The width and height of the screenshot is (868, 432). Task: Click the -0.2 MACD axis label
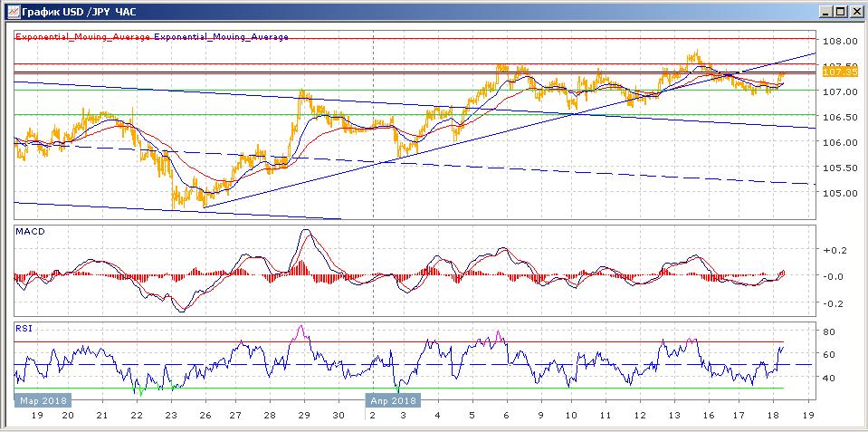coord(835,303)
